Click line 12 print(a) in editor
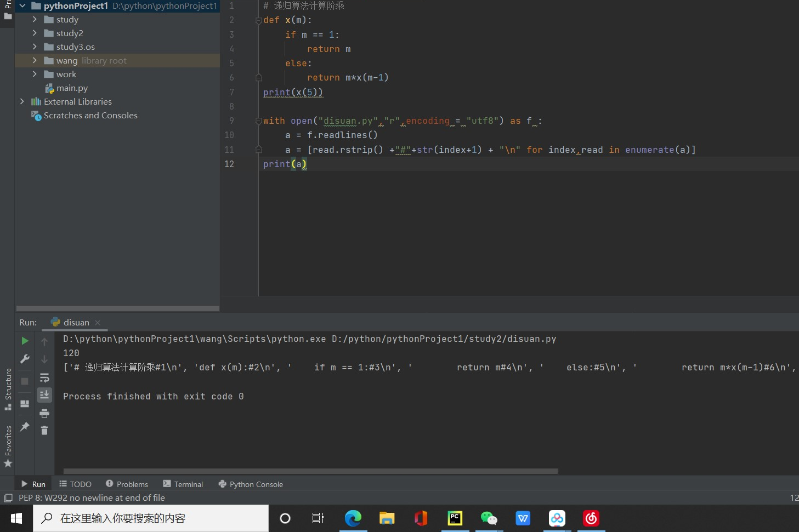Screen dimensions: 799x532 (x=285, y=164)
